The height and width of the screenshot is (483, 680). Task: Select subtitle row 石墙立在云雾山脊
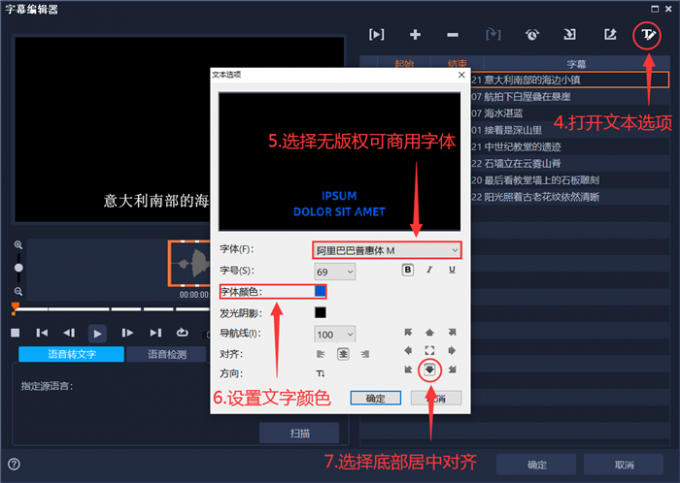(570, 163)
